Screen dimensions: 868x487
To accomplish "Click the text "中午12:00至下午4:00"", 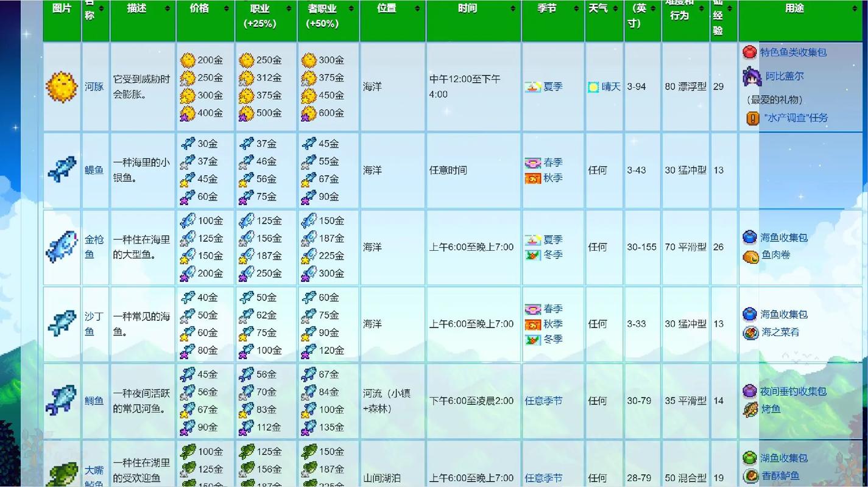I will point(465,86).
